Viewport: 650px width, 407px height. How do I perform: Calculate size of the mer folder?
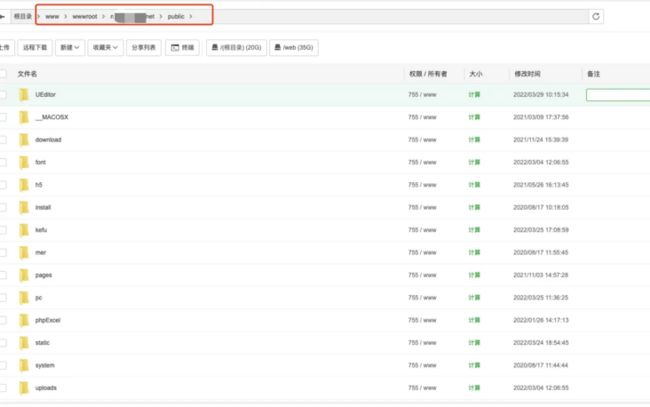[x=474, y=252]
